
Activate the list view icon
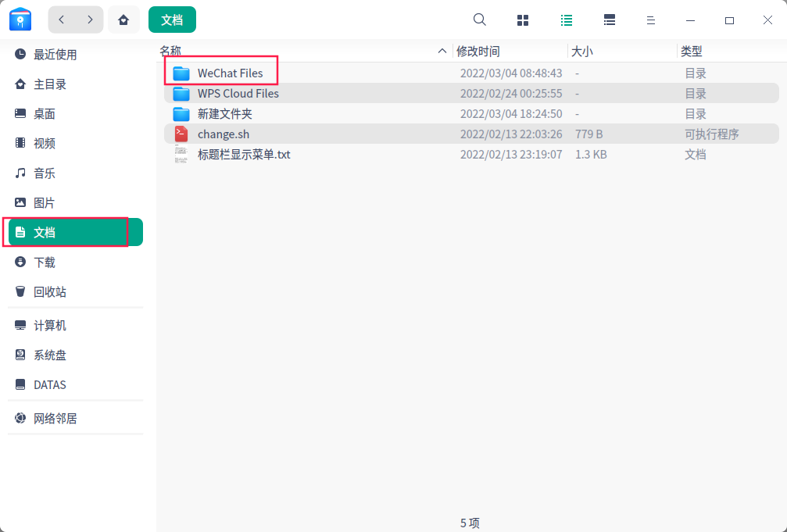(x=566, y=20)
